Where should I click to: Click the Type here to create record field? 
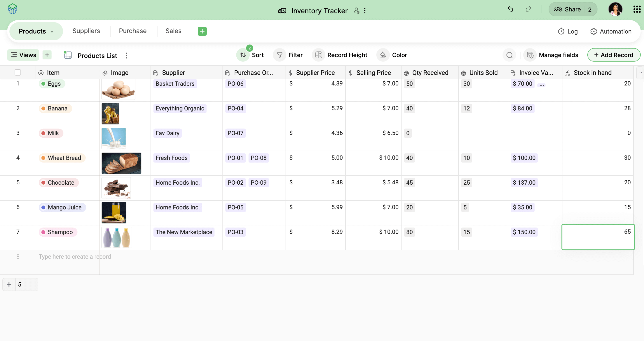(74, 256)
